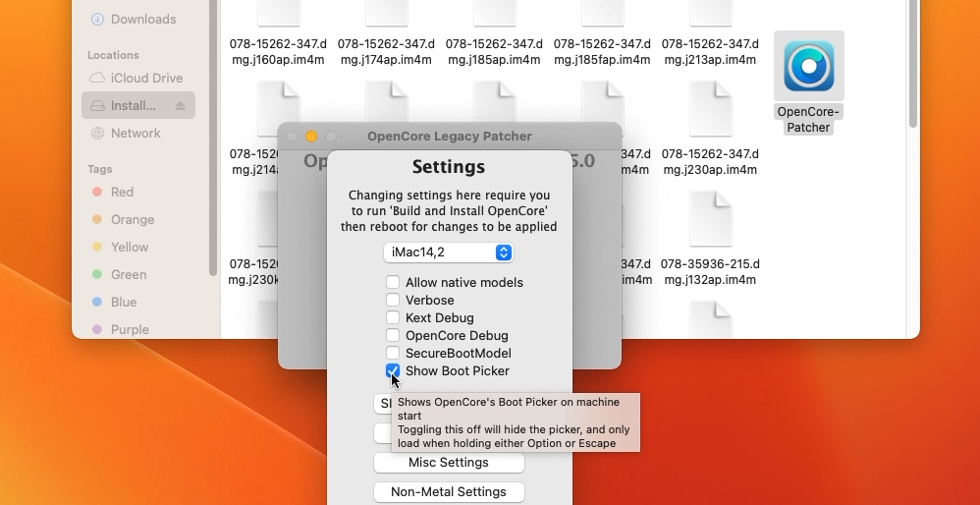Select file 078-15262-347.dmg.j160ap.im4m
Viewport: 980px width, 505px height.
coord(278,52)
